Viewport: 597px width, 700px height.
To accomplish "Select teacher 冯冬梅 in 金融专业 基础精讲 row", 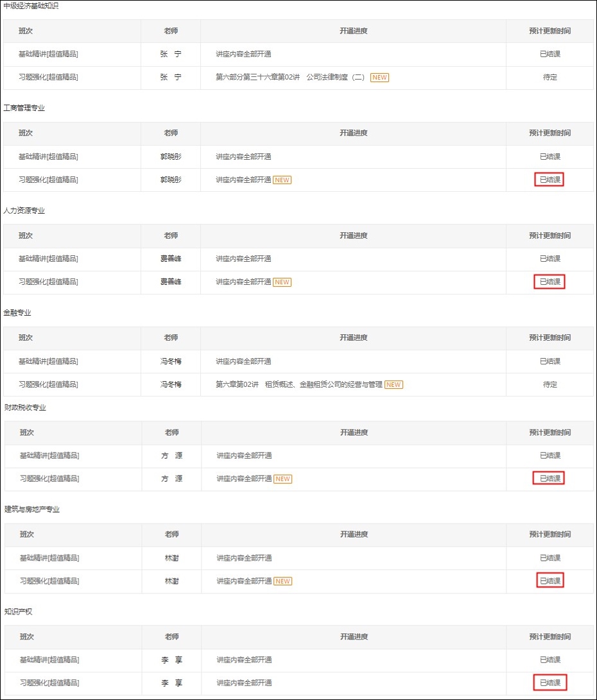I will pyautogui.click(x=171, y=361).
